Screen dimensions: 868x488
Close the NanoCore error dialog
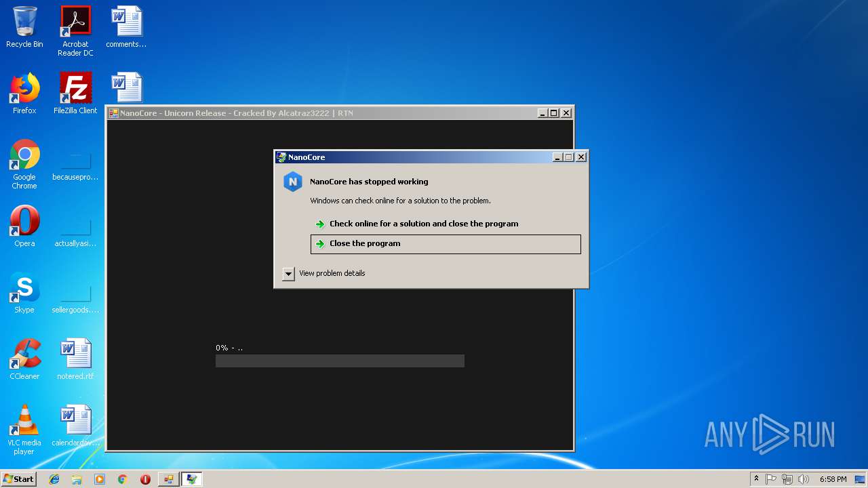coord(581,157)
